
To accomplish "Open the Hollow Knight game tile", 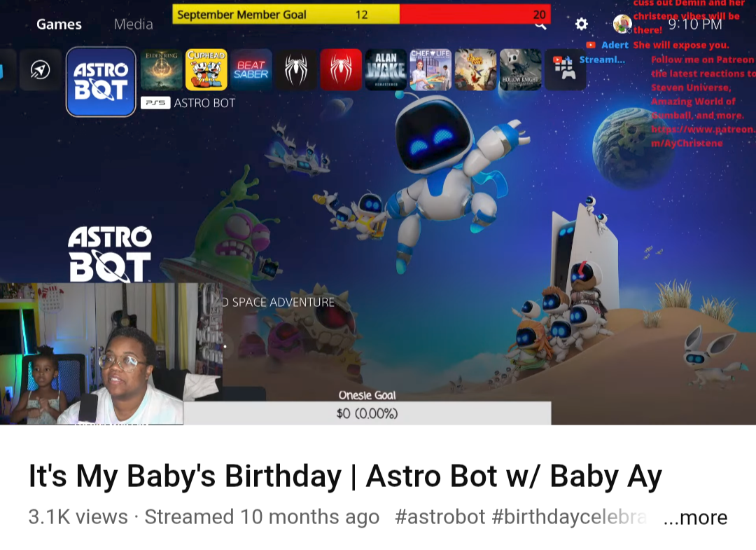I will point(520,70).
